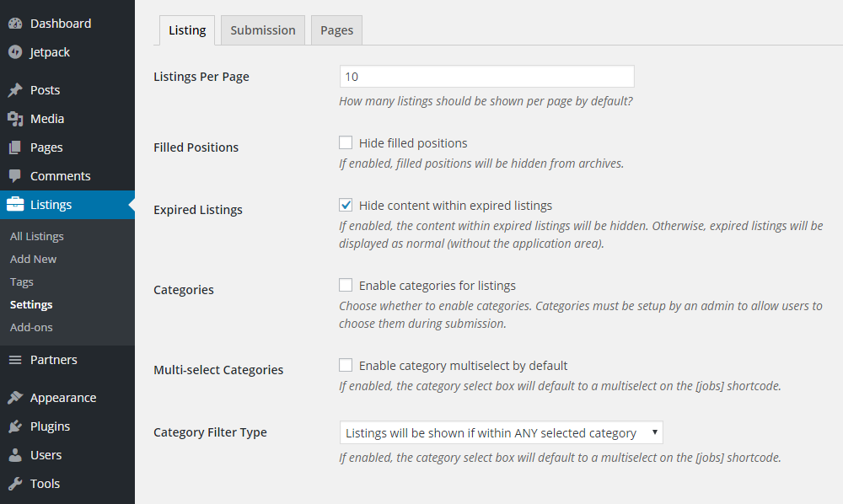Edit the Listings Per Page field
Screen dimensions: 843x504
[x=486, y=76]
